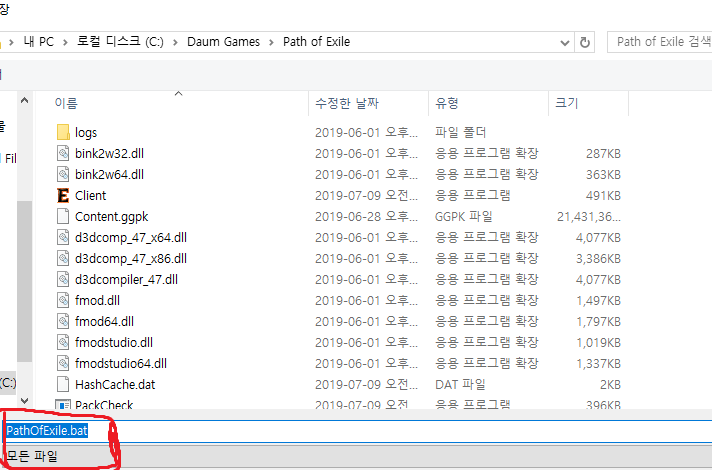
Task: Select the d3dcompiler_47.dll file icon
Action: click(63, 279)
